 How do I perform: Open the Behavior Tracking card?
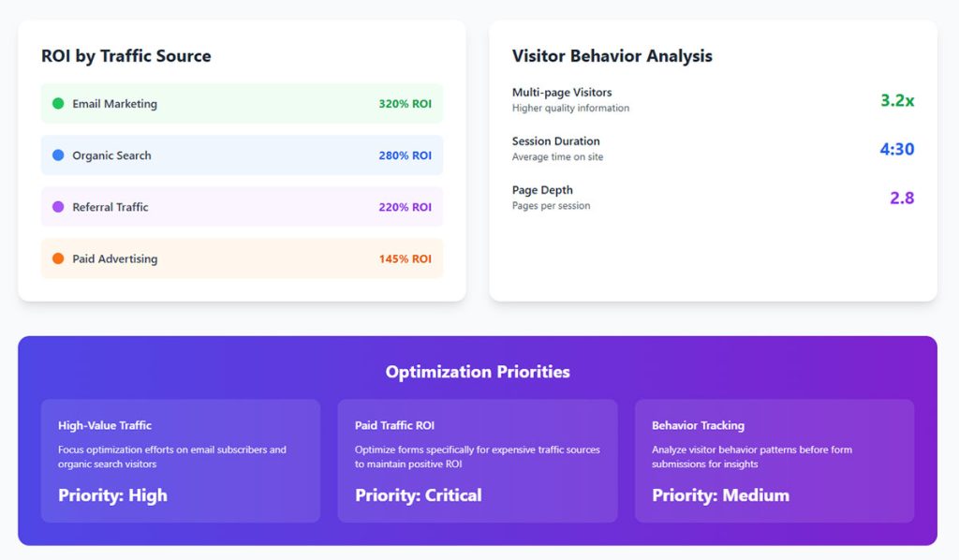pos(775,461)
